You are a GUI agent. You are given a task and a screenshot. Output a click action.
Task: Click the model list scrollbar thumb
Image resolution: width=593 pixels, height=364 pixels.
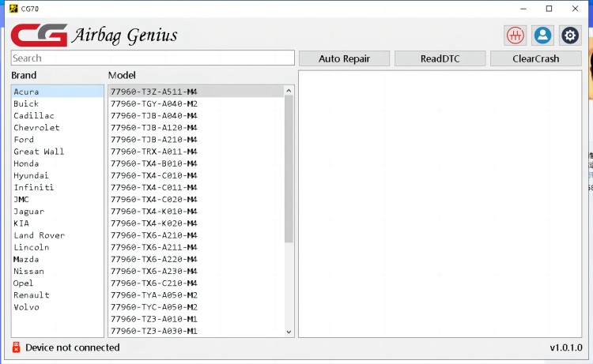coord(289,169)
